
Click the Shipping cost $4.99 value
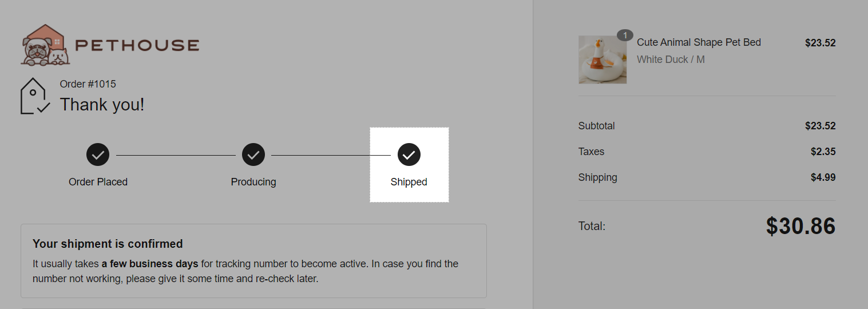pos(823,177)
